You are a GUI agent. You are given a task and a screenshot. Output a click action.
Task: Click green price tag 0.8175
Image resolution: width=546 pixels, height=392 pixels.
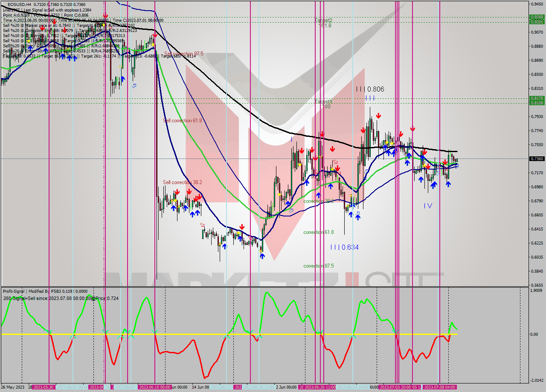(537, 98)
